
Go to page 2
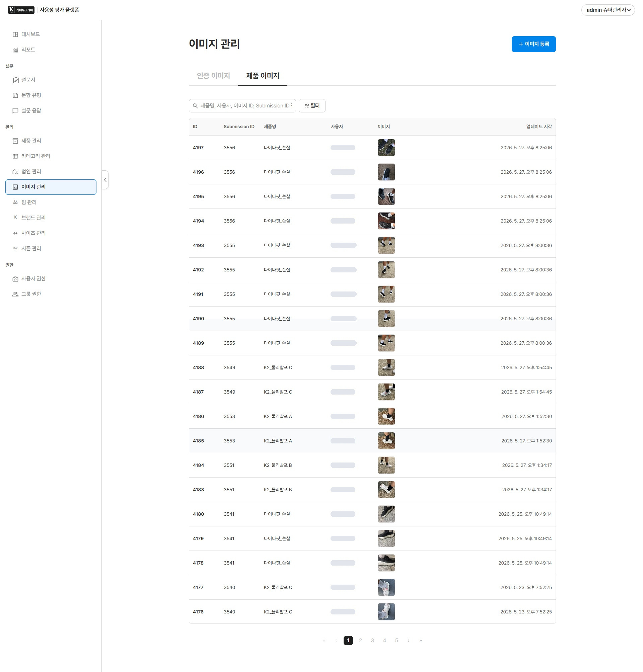click(360, 640)
